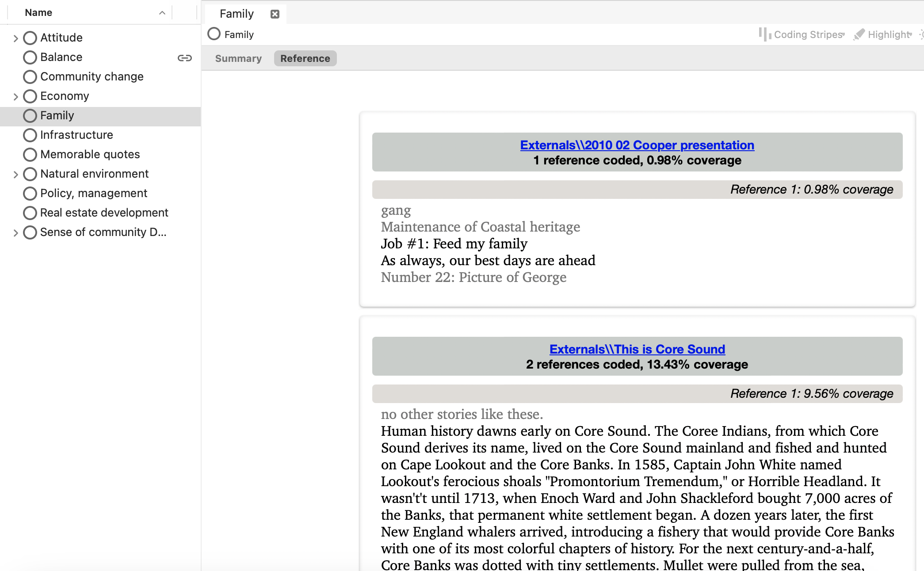924x571 pixels.
Task: Select the Attitude code row
Action: [x=101, y=38]
